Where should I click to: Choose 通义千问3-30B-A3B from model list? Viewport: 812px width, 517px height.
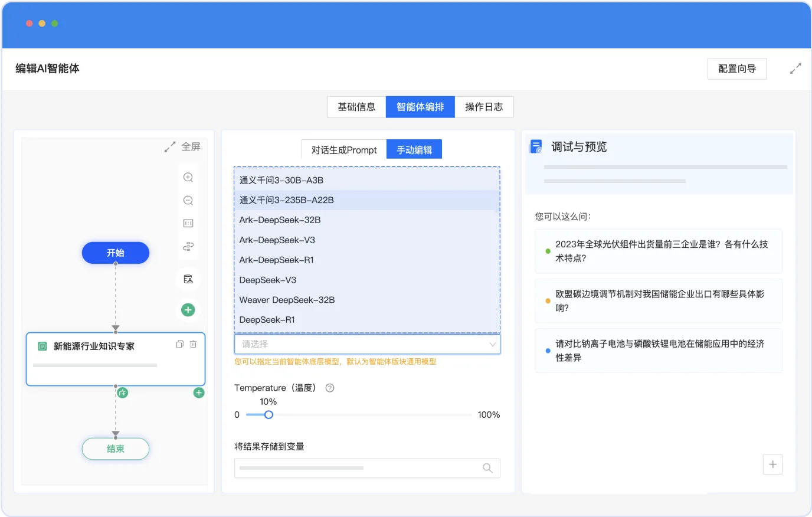click(367, 180)
